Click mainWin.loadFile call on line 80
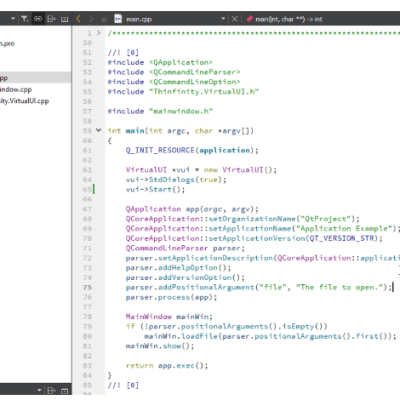The height and width of the screenshot is (400, 400). click(x=270, y=336)
